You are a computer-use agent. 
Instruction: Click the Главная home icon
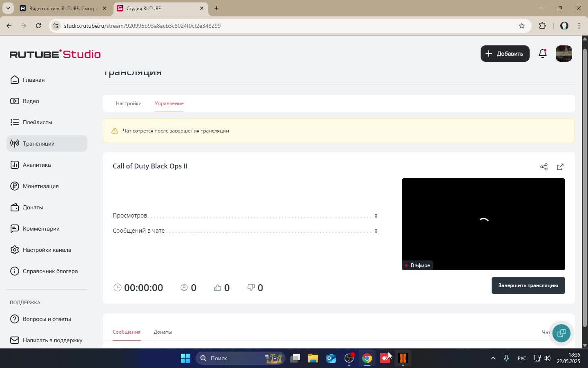click(15, 80)
